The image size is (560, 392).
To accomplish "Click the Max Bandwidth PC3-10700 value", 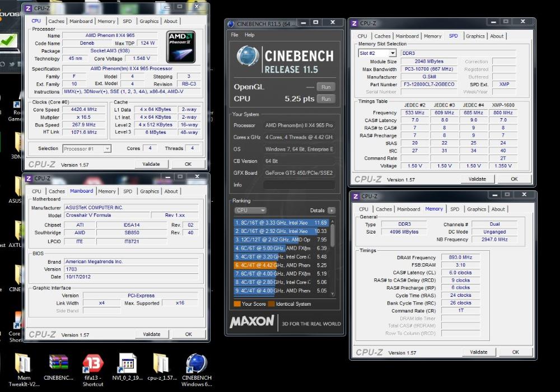I will (x=429, y=69).
